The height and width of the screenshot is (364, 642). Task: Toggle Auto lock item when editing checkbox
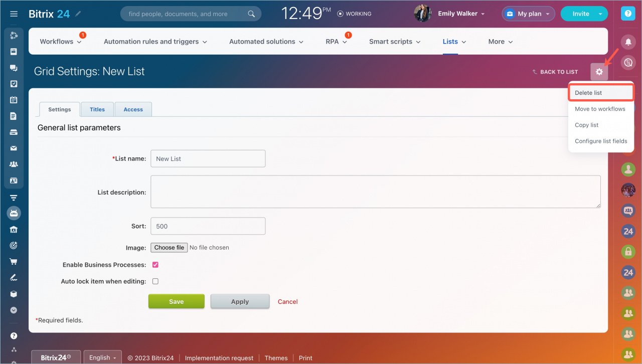coord(155,281)
